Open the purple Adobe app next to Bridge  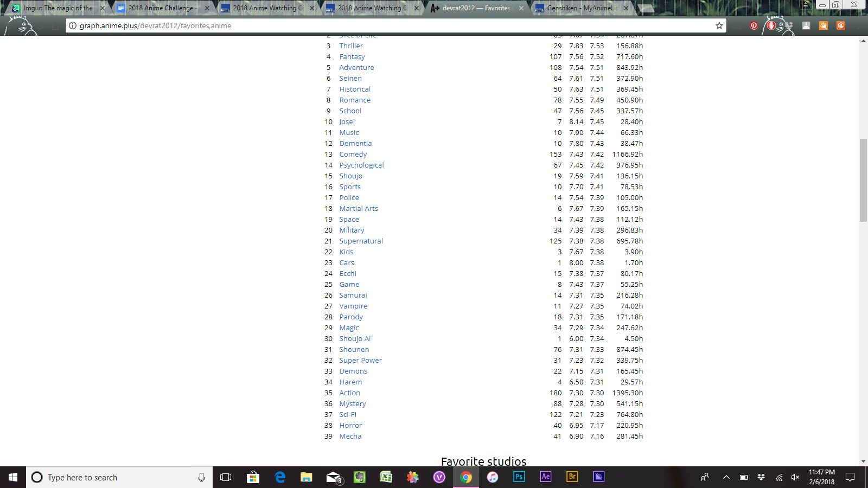[x=599, y=477]
